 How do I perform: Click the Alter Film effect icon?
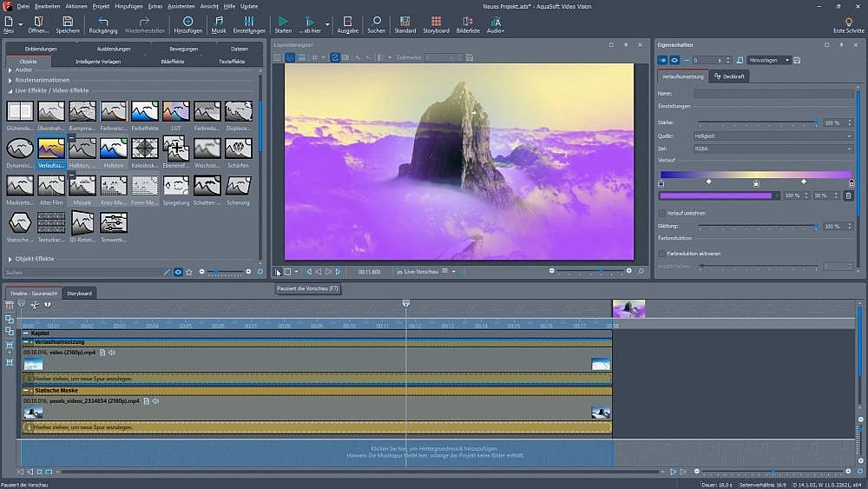pos(51,186)
